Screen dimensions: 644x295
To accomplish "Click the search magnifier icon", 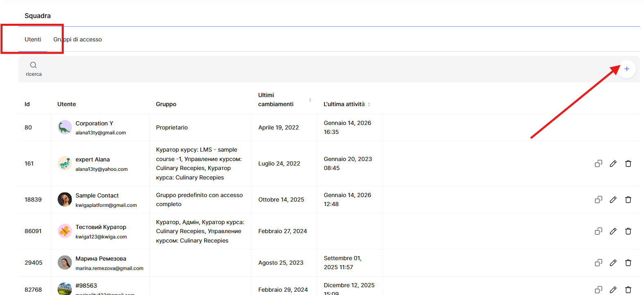I will 34,65.
